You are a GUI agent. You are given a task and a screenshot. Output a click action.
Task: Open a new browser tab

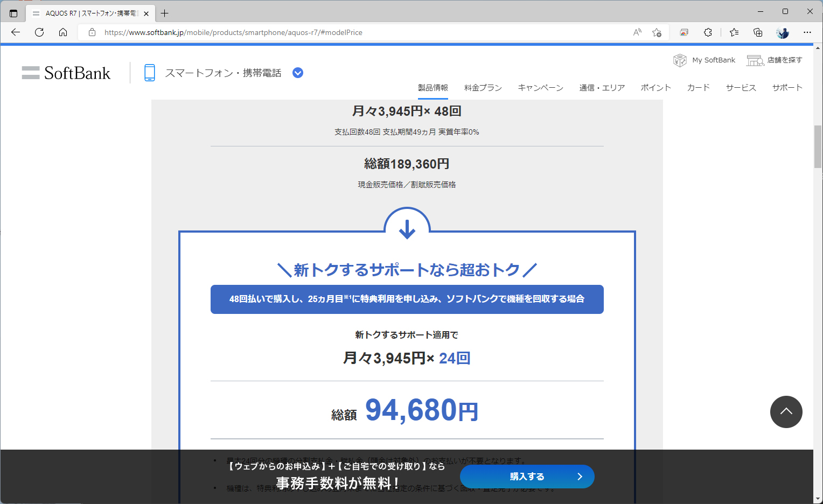point(165,13)
